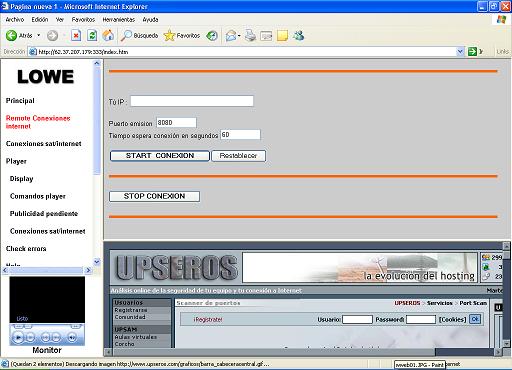Click sidebar vertical scrollbar down arrow
The image size is (512, 370).
(x=97, y=262)
